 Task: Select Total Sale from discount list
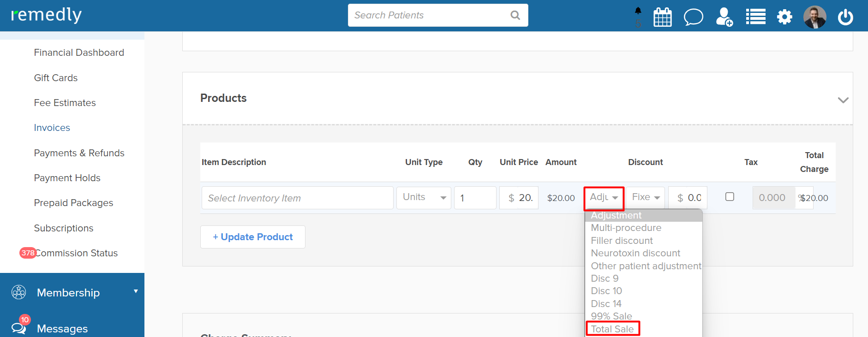tap(612, 329)
